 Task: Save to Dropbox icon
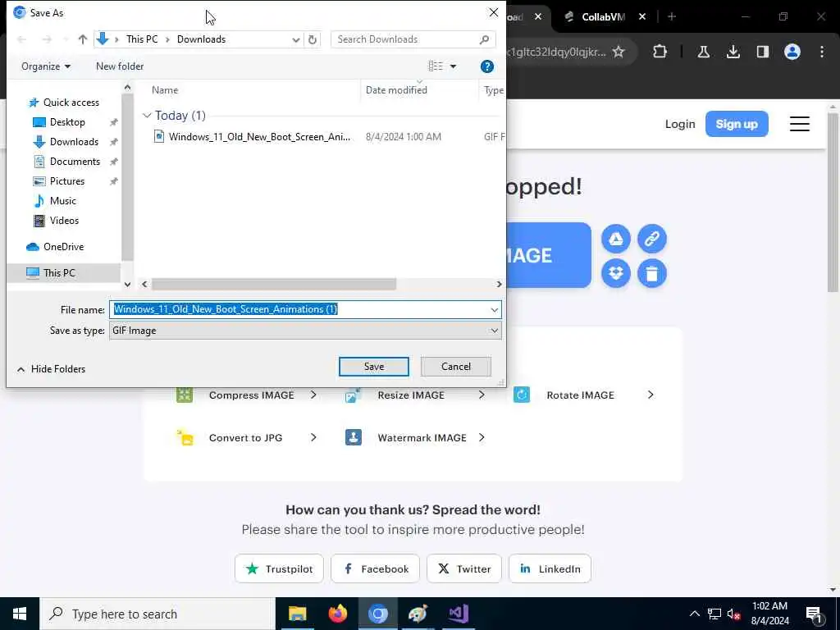(616, 273)
